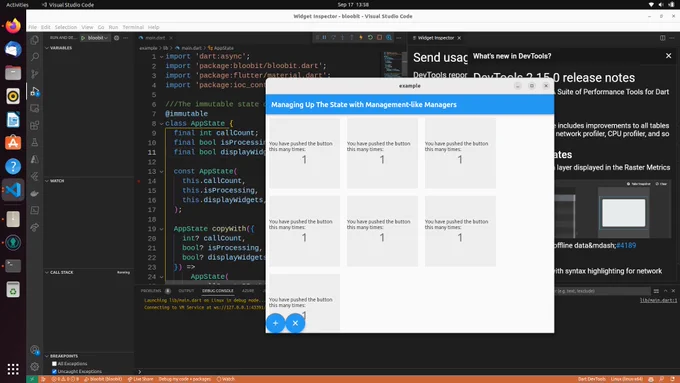Fold the AppState constructor at line 13

tap(161, 171)
